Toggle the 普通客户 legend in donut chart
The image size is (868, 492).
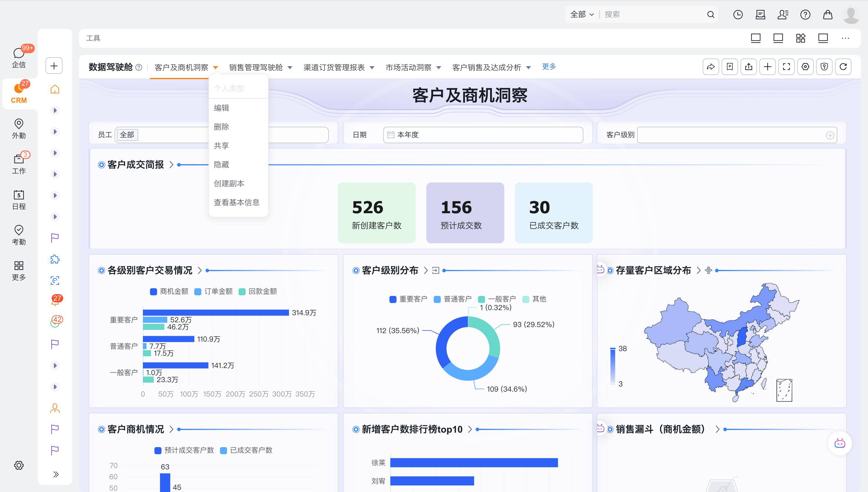[453, 299]
